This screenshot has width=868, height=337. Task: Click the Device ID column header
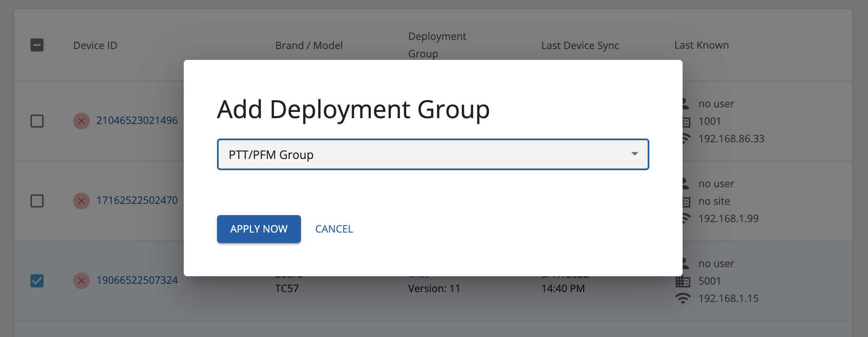click(95, 45)
